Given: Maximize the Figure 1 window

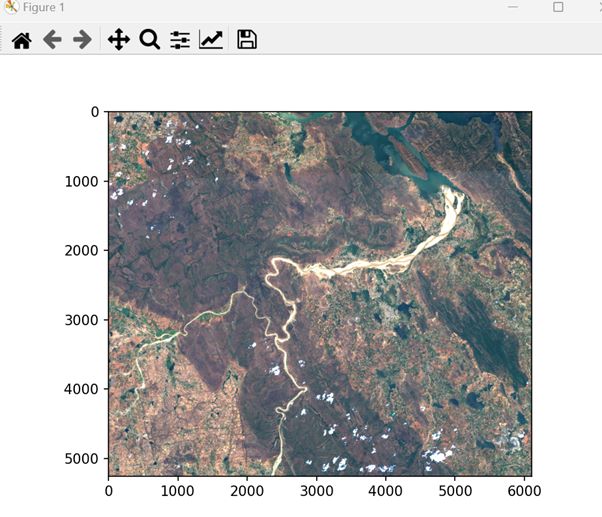Looking at the screenshot, I should tap(558, 7).
